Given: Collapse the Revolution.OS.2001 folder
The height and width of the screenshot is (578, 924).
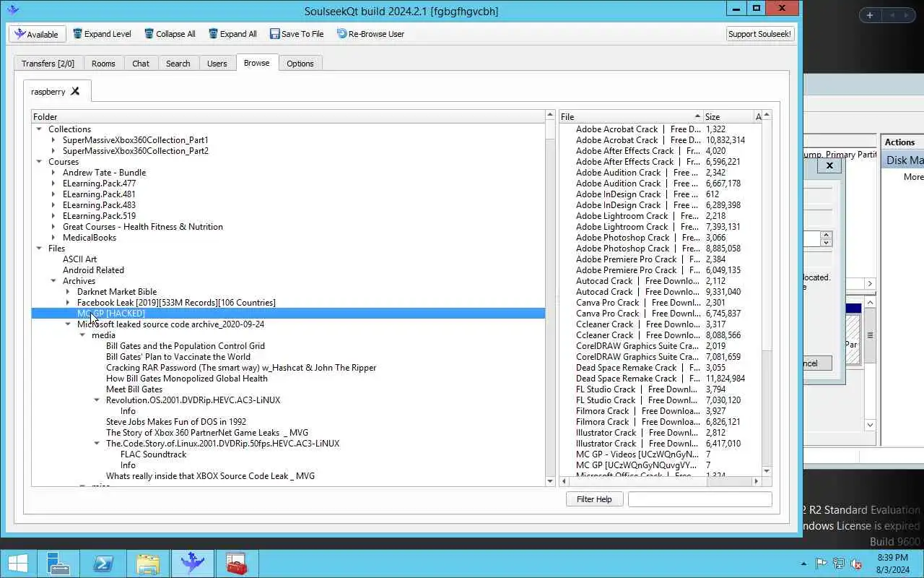Looking at the screenshot, I should 97,400.
